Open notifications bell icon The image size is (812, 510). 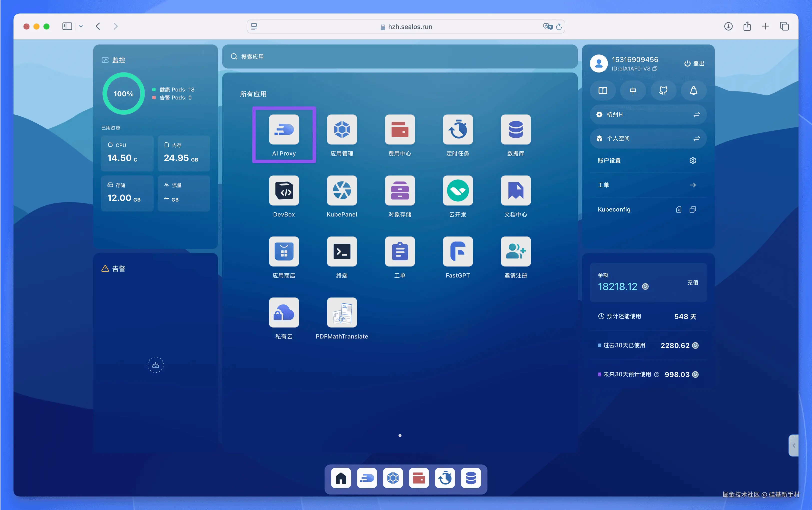click(693, 90)
